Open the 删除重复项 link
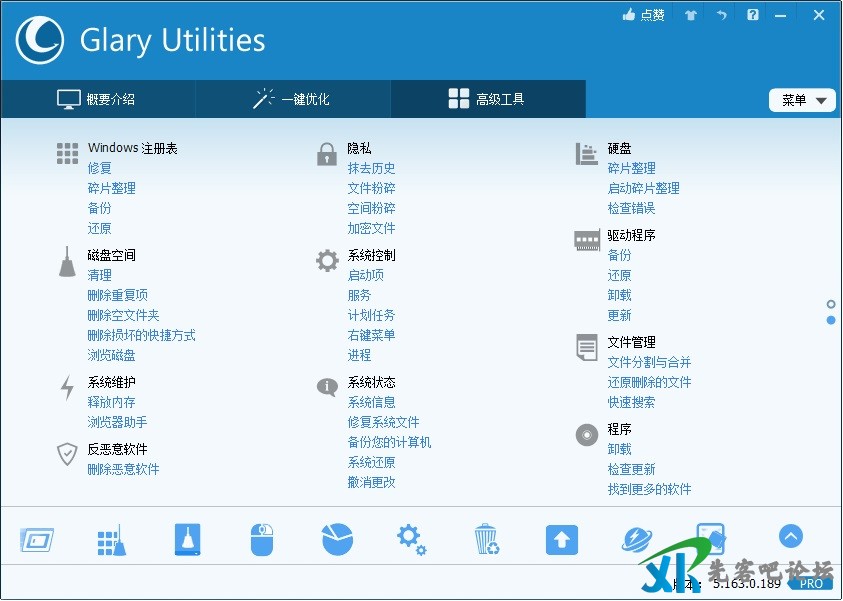This screenshot has height=601, width=843. pyautogui.click(x=117, y=295)
